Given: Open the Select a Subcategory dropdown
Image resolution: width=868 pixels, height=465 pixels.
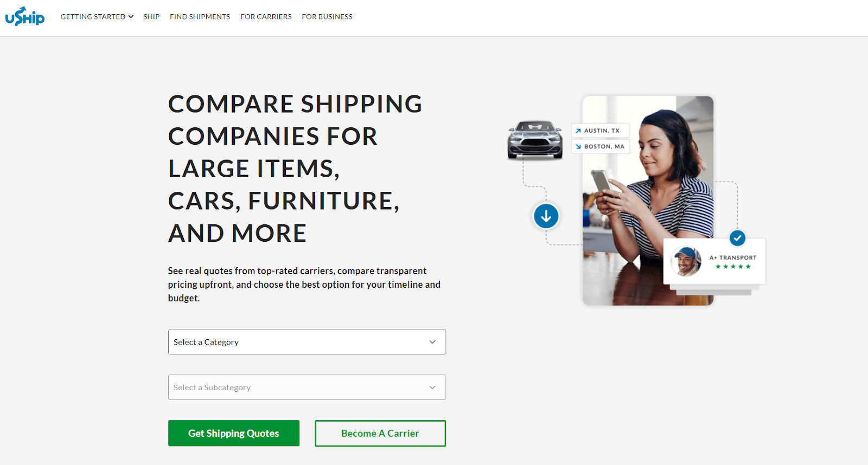Looking at the screenshot, I should click(x=307, y=387).
